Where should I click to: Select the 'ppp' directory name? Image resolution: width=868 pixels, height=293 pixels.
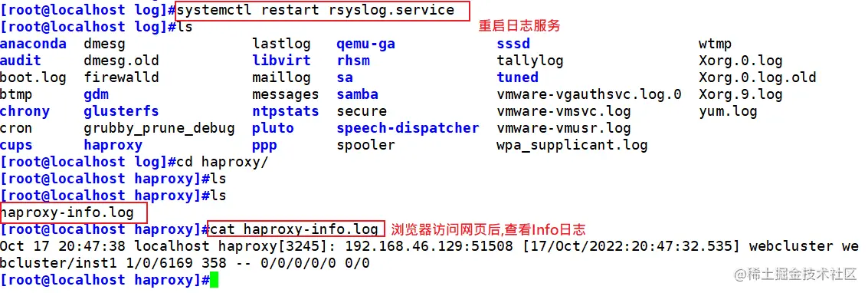pyautogui.click(x=264, y=146)
